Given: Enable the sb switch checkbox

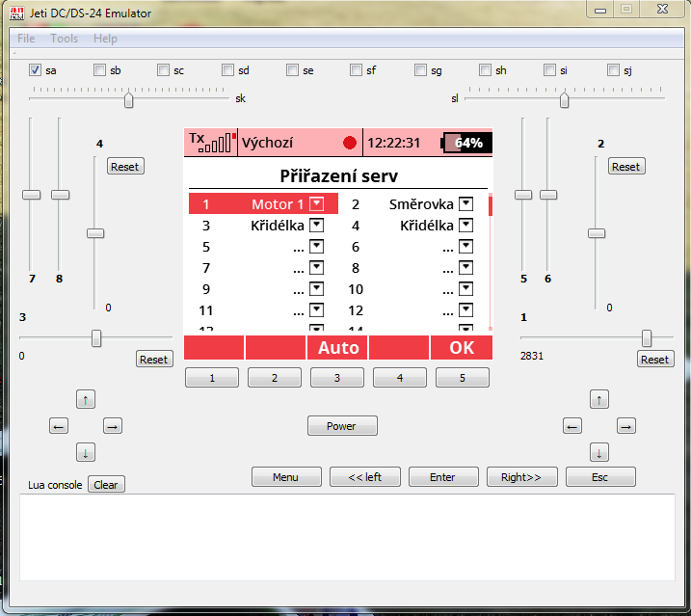Looking at the screenshot, I should pyautogui.click(x=100, y=70).
